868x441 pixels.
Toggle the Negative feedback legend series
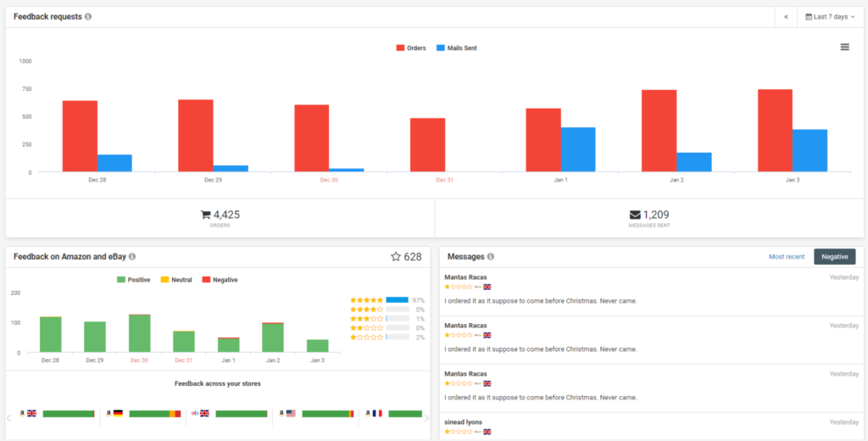point(220,280)
